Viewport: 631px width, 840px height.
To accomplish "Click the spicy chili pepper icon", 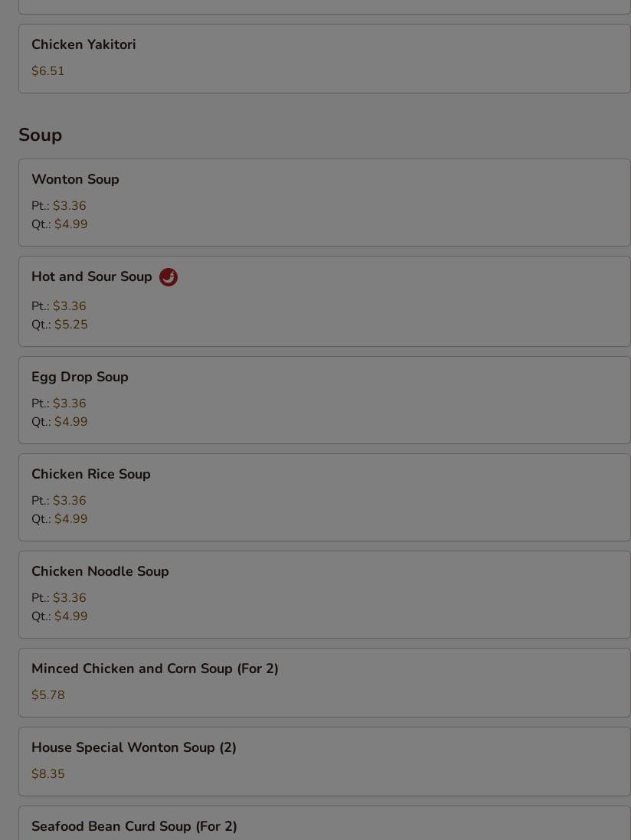I will [168, 277].
